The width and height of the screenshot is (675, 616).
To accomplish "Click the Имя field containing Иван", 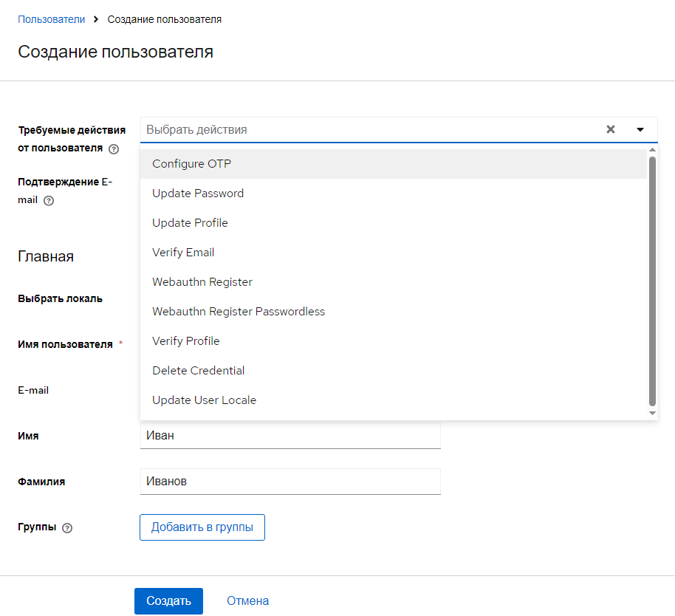I will click(x=289, y=436).
